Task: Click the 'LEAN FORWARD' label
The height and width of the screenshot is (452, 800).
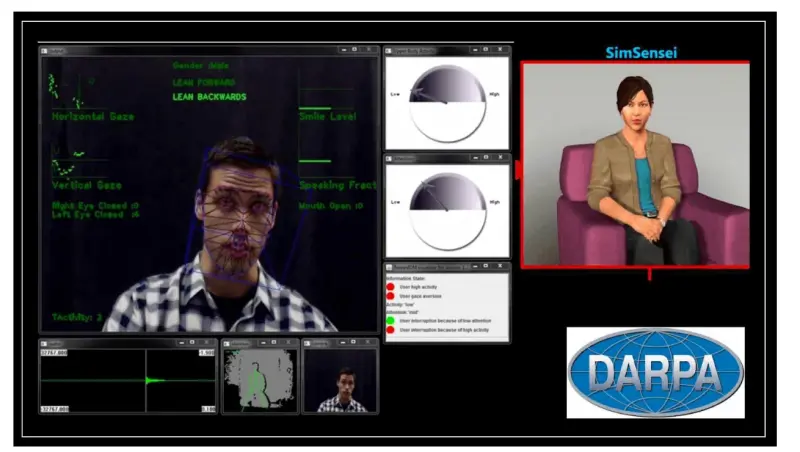Action: click(204, 82)
